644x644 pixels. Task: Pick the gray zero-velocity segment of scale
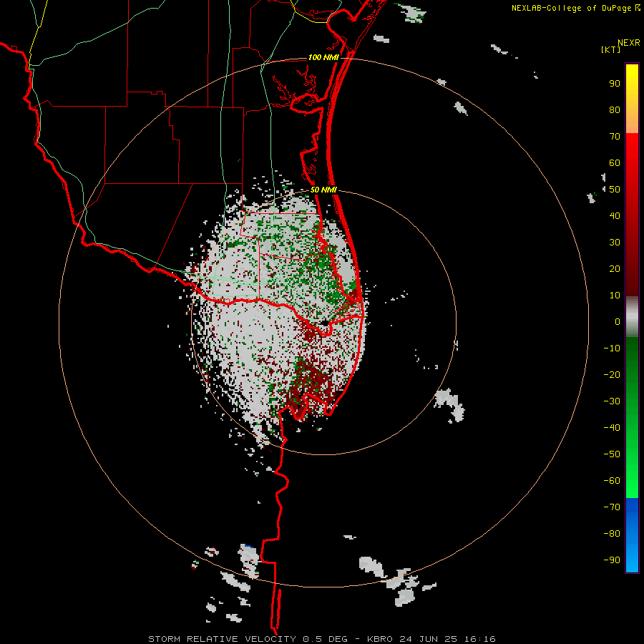point(632,317)
